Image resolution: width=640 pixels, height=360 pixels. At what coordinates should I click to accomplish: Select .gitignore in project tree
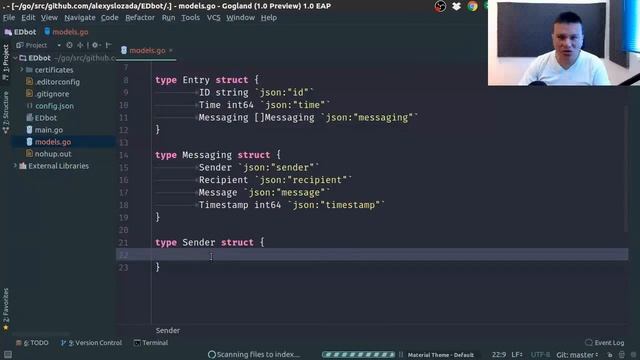click(52, 94)
